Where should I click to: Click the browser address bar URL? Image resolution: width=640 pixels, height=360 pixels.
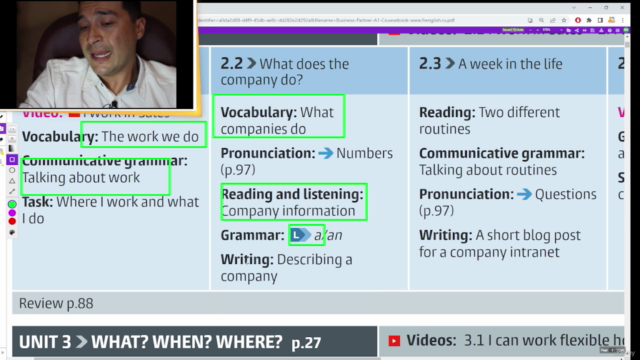(x=327, y=20)
